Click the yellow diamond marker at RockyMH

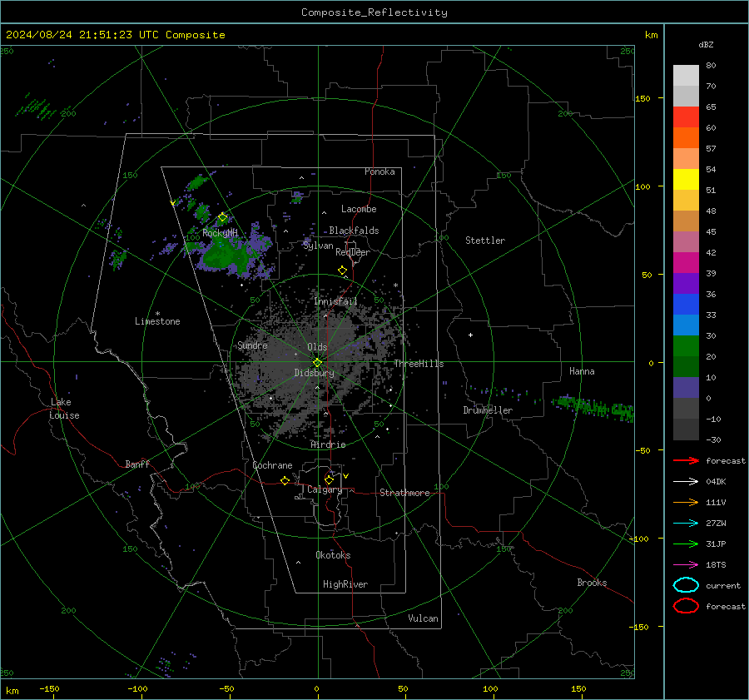click(x=222, y=217)
